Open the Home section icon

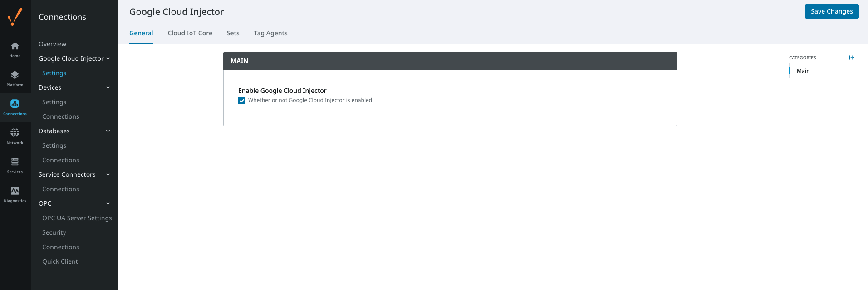pyautogui.click(x=15, y=49)
